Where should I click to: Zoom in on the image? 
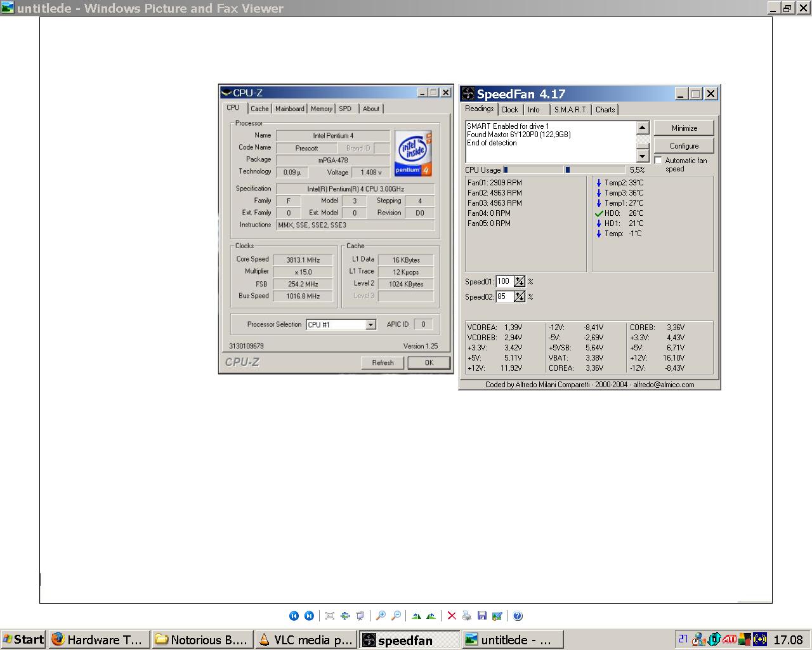(x=381, y=616)
